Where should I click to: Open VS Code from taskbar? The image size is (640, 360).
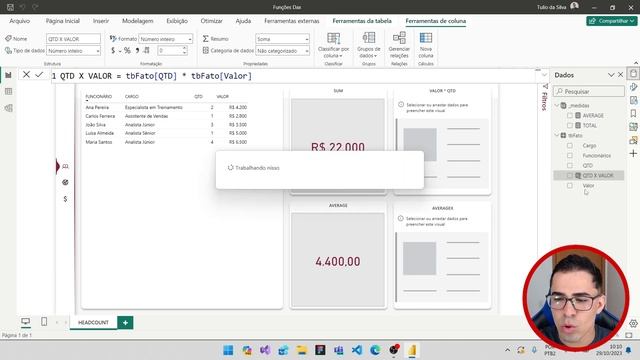[357, 350]
